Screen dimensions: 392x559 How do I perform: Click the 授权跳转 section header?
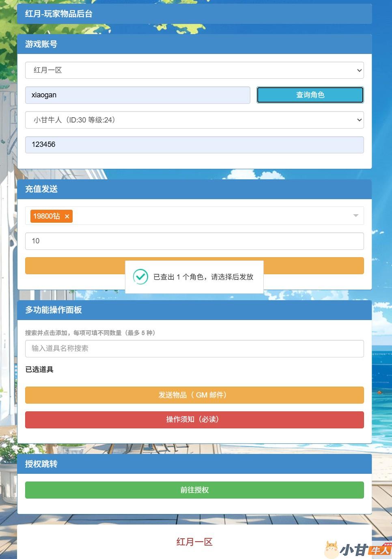pos(194,464)
